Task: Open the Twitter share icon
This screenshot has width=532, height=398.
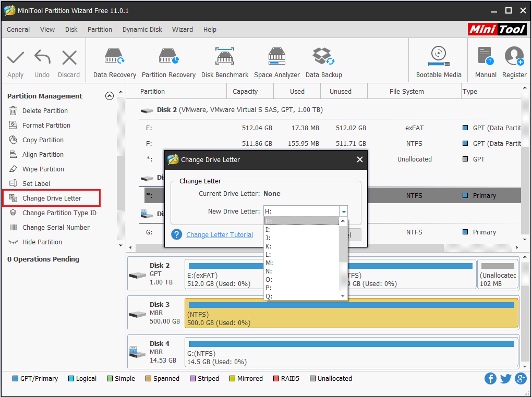Action: pos(505,378)
